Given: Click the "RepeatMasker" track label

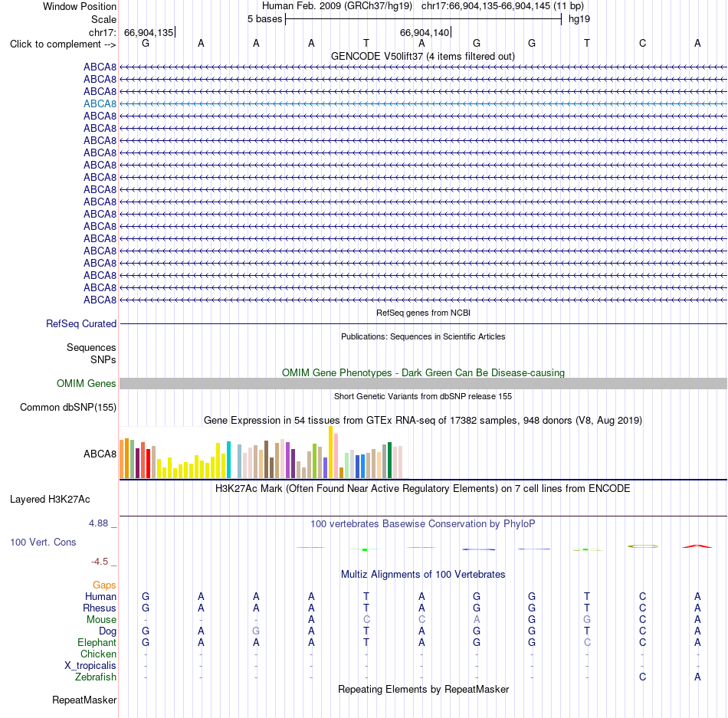Looking at the screenshot, I should pos(84,700).
